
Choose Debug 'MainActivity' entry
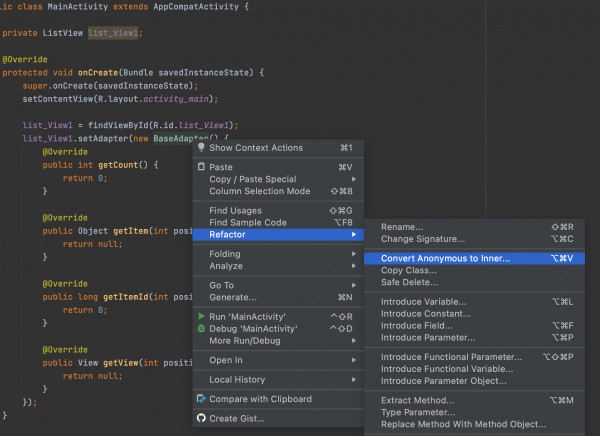coord(278,328)
